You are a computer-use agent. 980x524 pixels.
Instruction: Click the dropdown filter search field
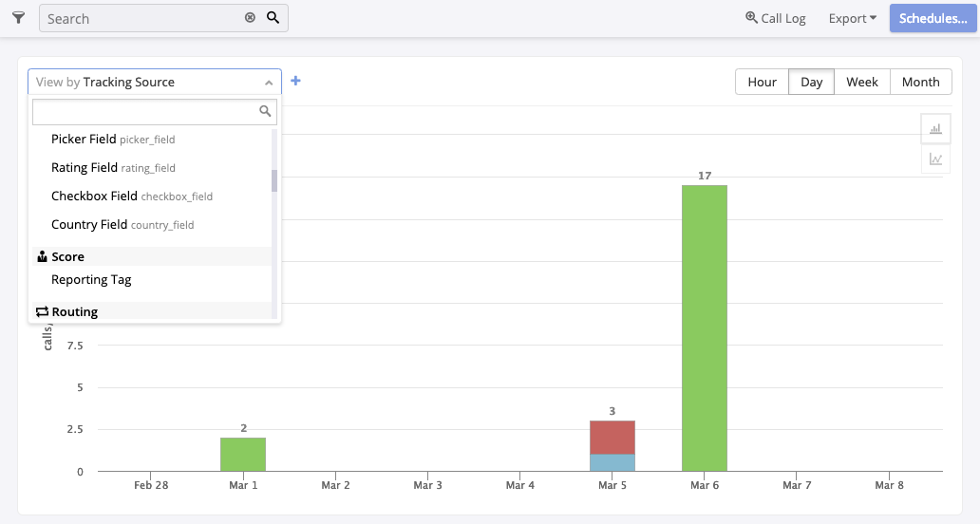click(145, 112)
